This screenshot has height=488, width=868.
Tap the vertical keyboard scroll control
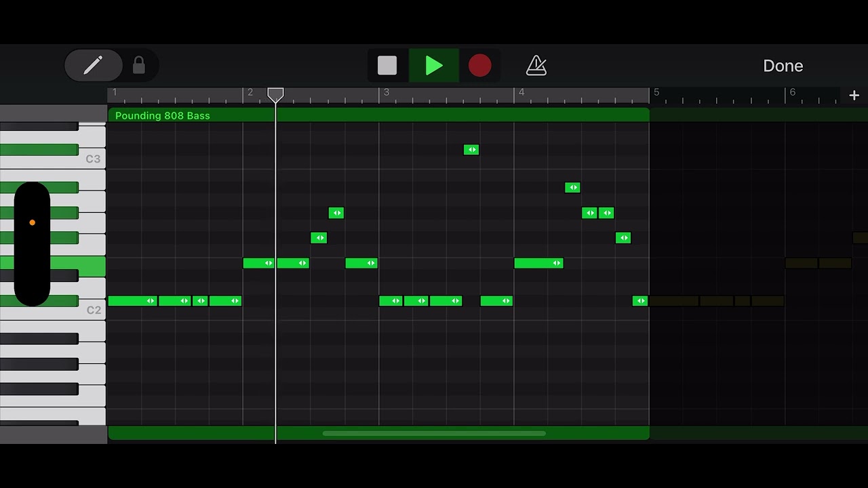32,244
